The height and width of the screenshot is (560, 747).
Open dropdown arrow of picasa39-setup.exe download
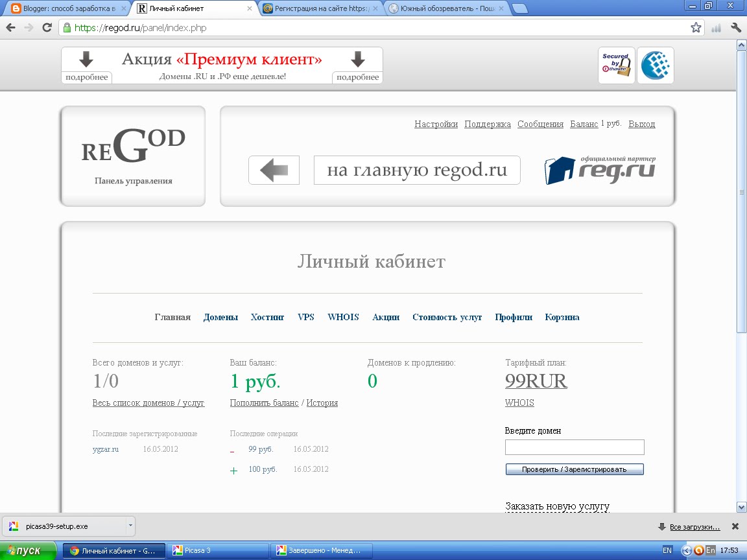[x=130, y=526]
